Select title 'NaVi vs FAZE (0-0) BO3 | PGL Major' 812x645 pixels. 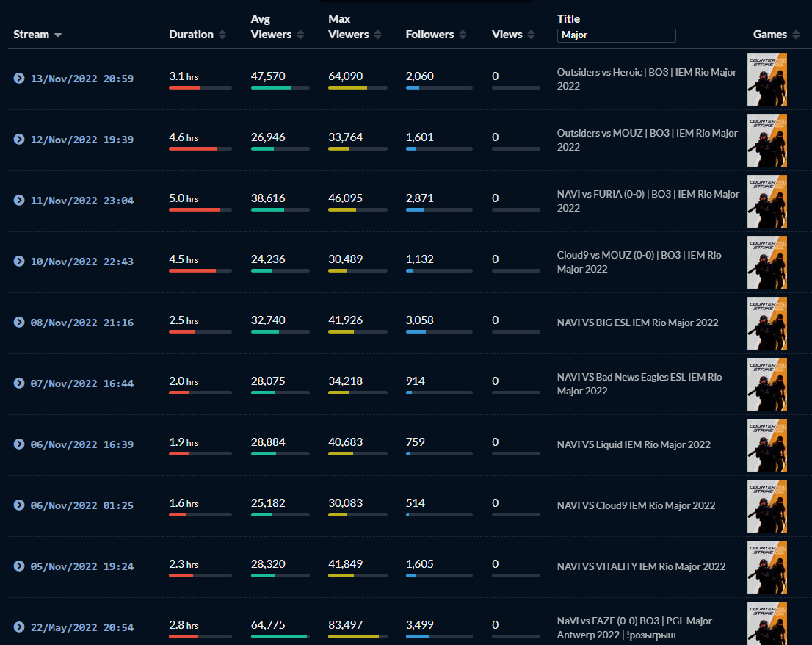634,621
